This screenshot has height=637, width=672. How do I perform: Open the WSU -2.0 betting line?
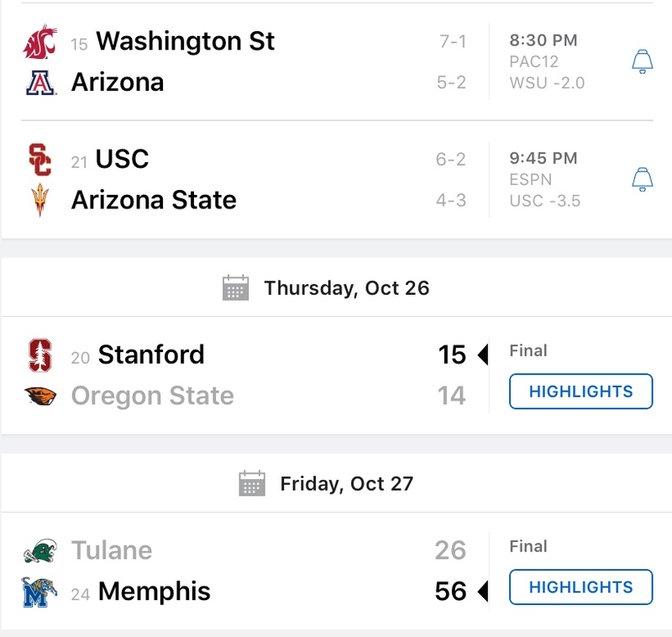click(x=547, y=82)
